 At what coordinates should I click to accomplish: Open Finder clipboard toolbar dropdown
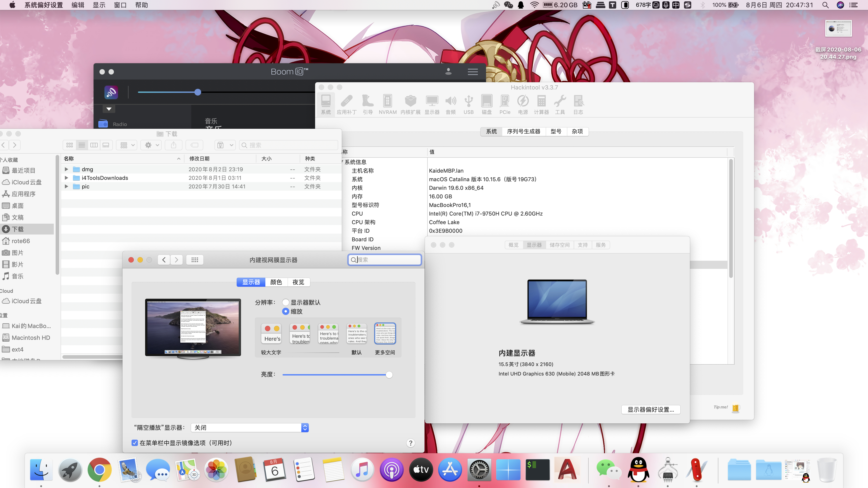(x=225, y=145)
